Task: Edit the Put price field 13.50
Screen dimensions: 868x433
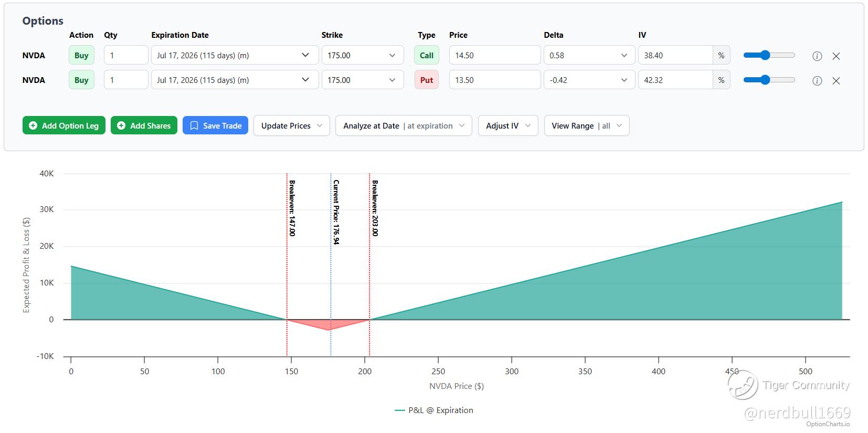Action: click(x=495, y=80)
